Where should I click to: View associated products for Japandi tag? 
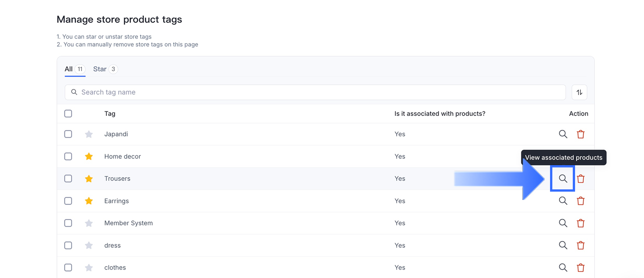click(563, 134)
